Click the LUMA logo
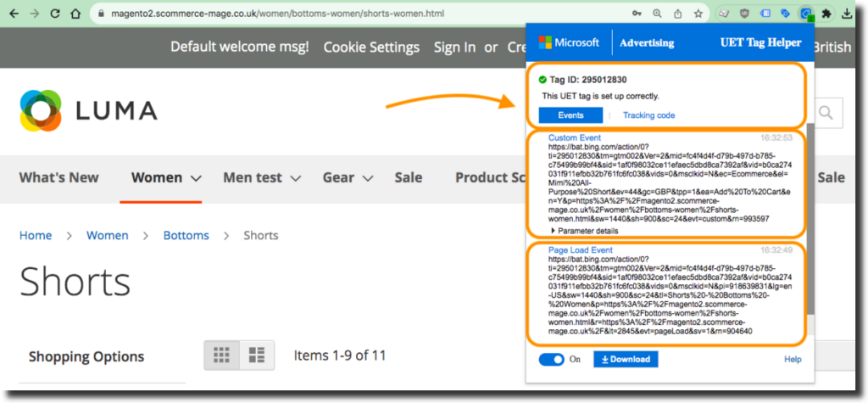The width and height of the screenshot is (868, 403). [89, 110]
